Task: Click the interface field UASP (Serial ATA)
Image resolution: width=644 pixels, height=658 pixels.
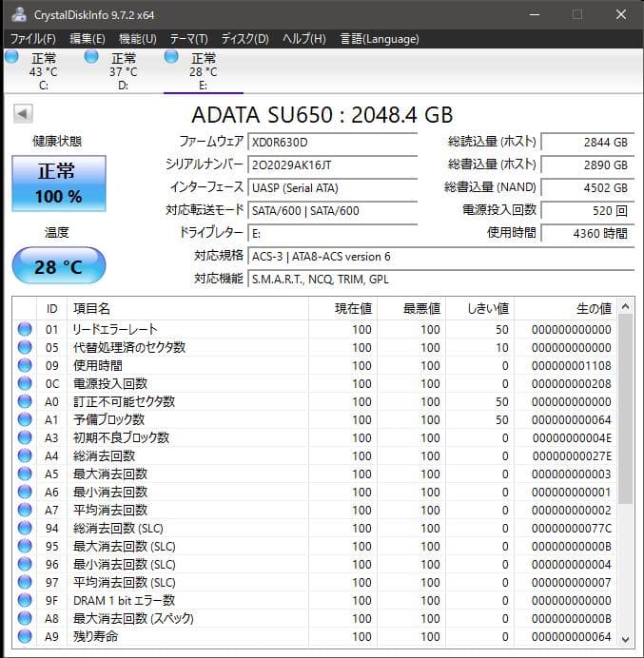Action: [333, 187]
